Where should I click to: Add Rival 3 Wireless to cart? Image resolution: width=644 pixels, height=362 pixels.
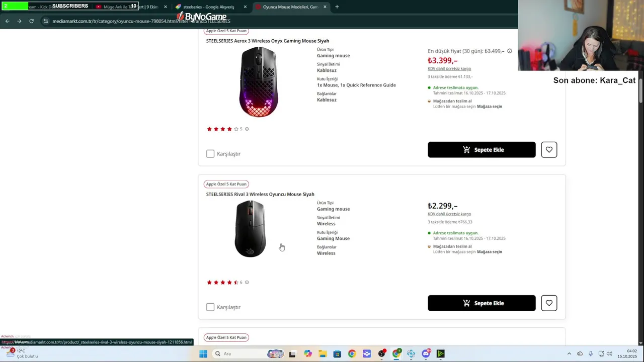(x=481, y=303)
